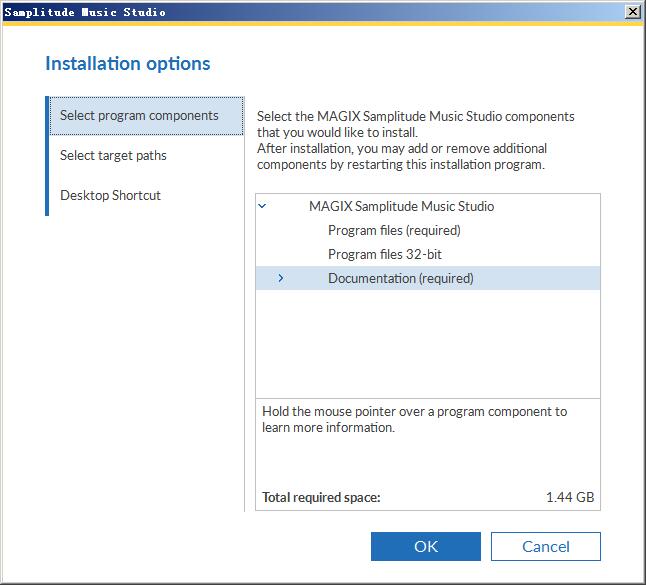Click the Samplitude Music Studio title bar
Viewport: 646px width, 585px height.
point(313,12)
